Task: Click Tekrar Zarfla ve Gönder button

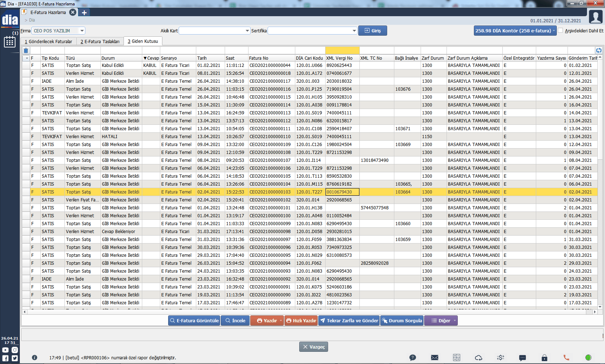Action: [x=349, y=320]
